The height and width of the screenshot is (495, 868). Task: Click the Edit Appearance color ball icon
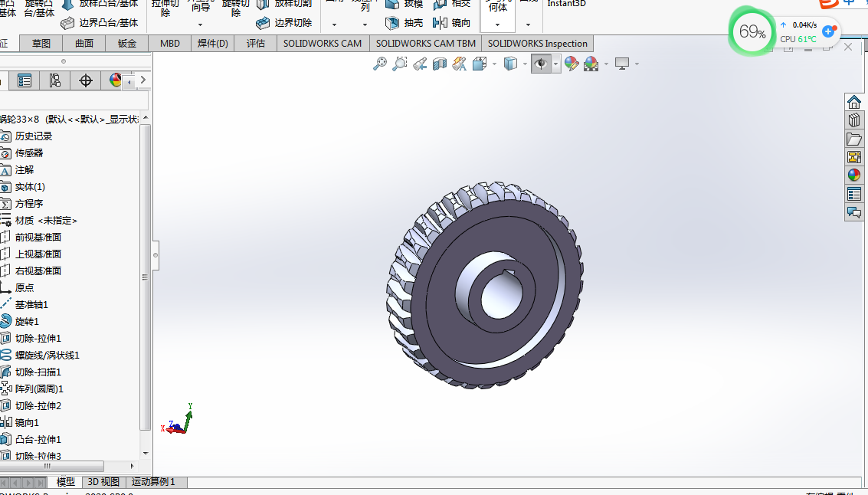[x=571, y=64]
